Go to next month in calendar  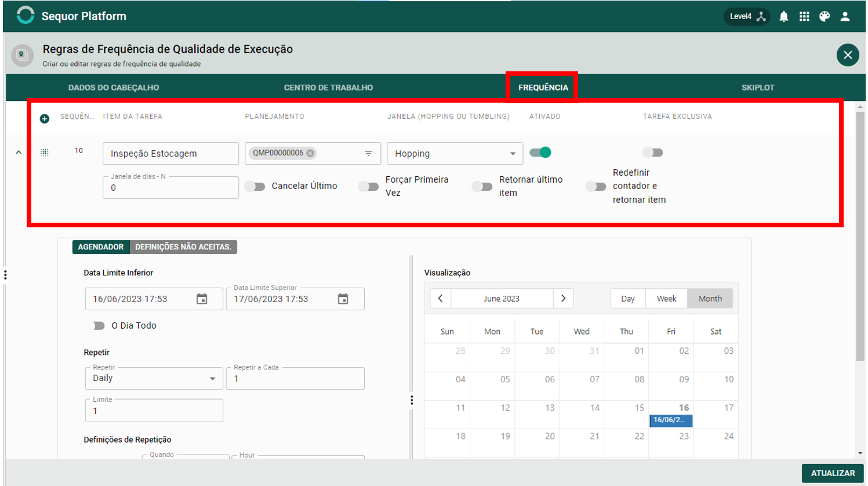563,299
